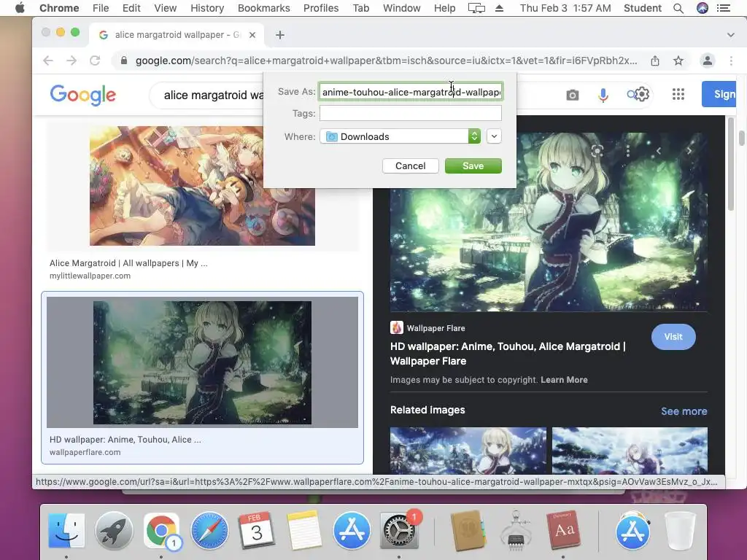Click the address bar URL
The image size is (747, 560).
[386, 61]
